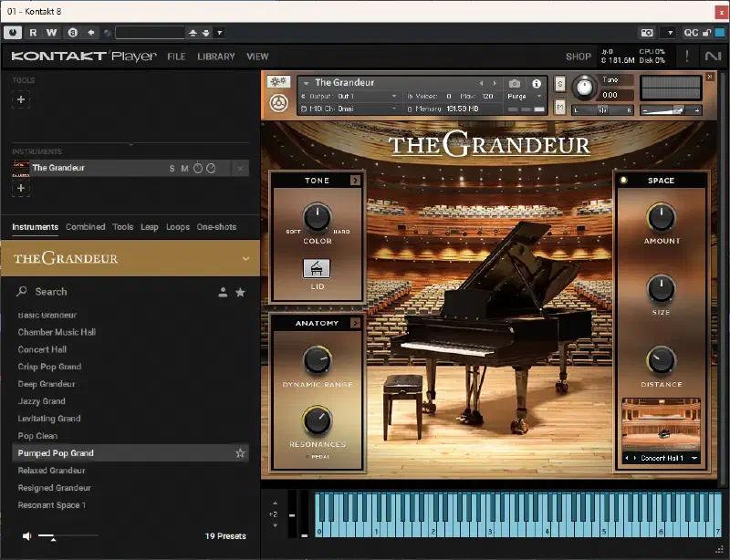Toggle the SPACE reverb power light
The height and width of the screenshot is (560, 730).
(623, 180)
